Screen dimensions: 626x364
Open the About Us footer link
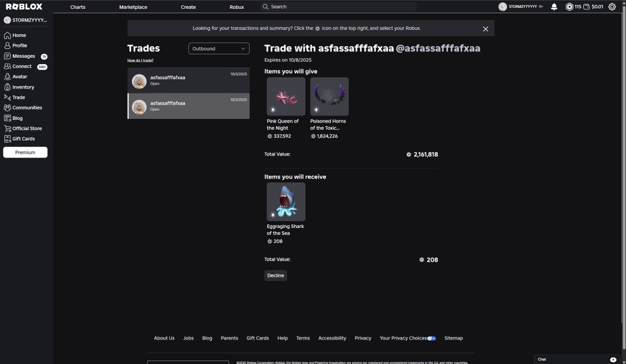[x=164, y=338]
